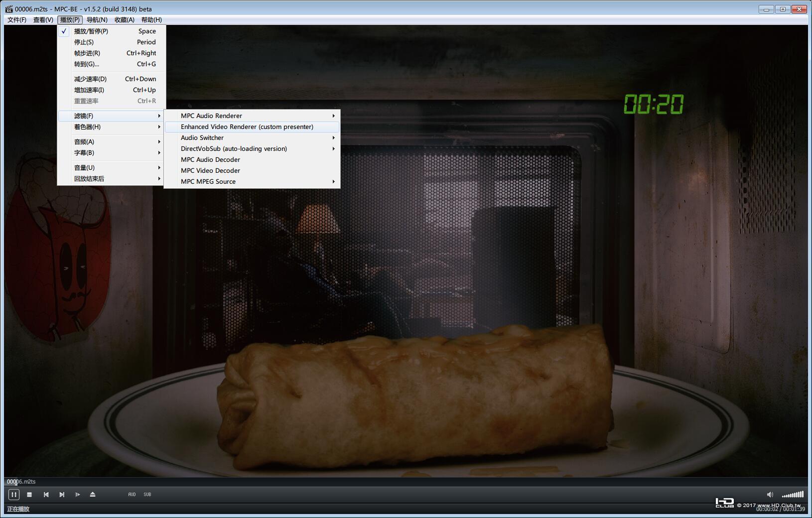Open the 导航(N) menu

97,20
